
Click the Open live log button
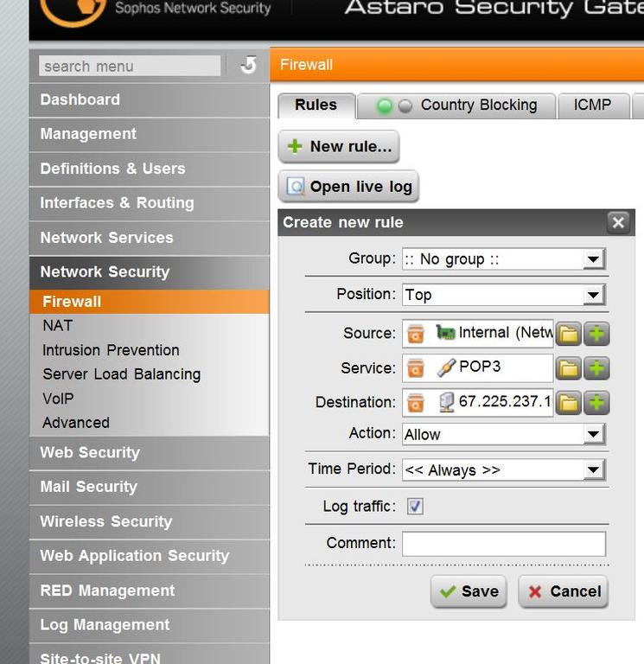(348, 187)
